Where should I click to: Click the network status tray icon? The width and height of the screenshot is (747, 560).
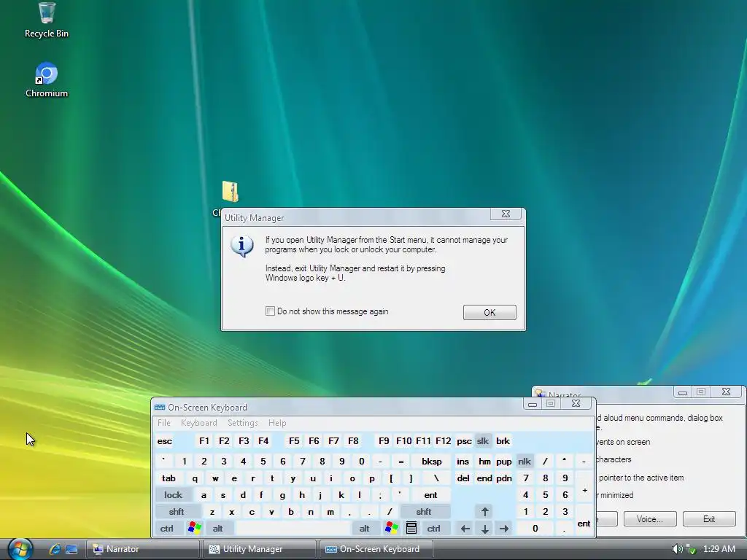click(x=690, y=549)
